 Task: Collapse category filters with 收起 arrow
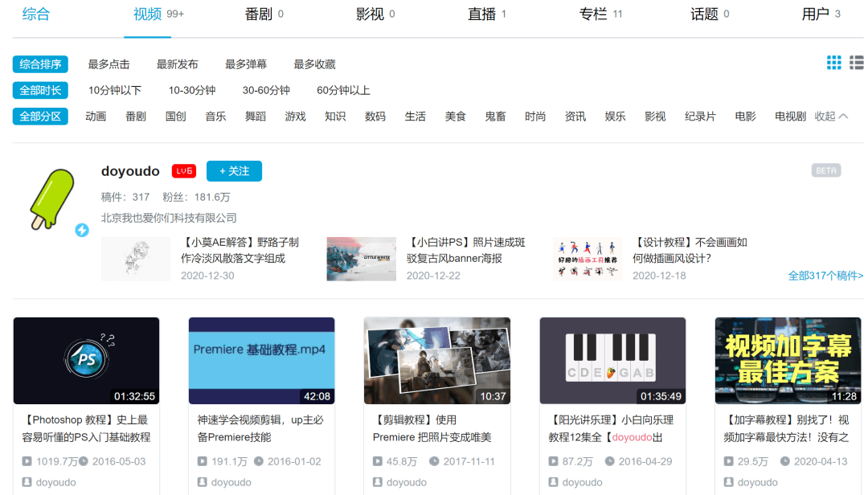[x=832, y=117]
